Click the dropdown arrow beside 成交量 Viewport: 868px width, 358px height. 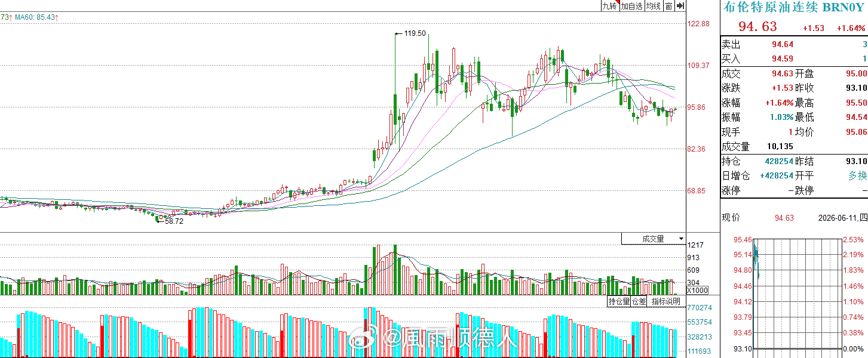[x=681, y=239]
